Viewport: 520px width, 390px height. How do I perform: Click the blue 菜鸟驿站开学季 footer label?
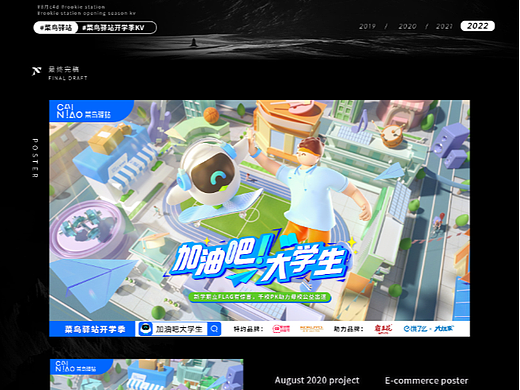coord(95,329)
